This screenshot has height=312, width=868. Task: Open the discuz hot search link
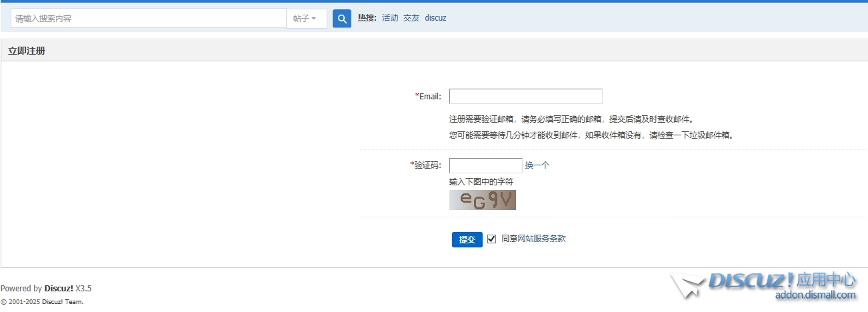[x=435, y=18]
